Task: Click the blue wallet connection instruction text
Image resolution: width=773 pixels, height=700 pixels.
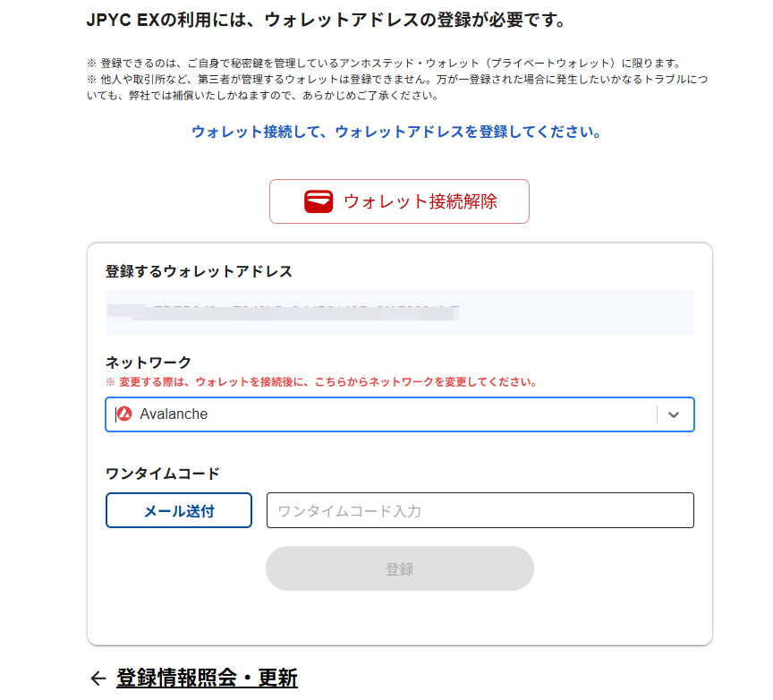Action: click(395, 132)
